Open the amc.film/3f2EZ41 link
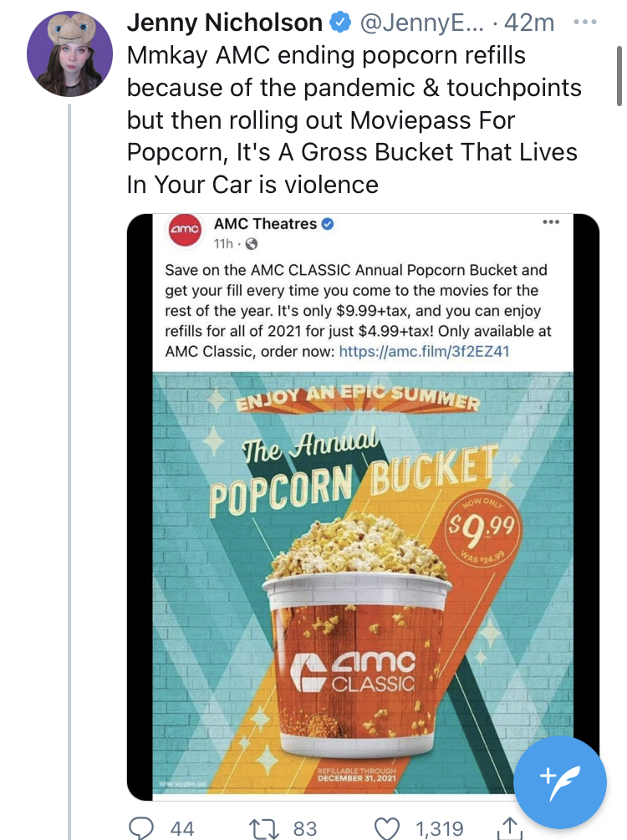 (424, 352)
